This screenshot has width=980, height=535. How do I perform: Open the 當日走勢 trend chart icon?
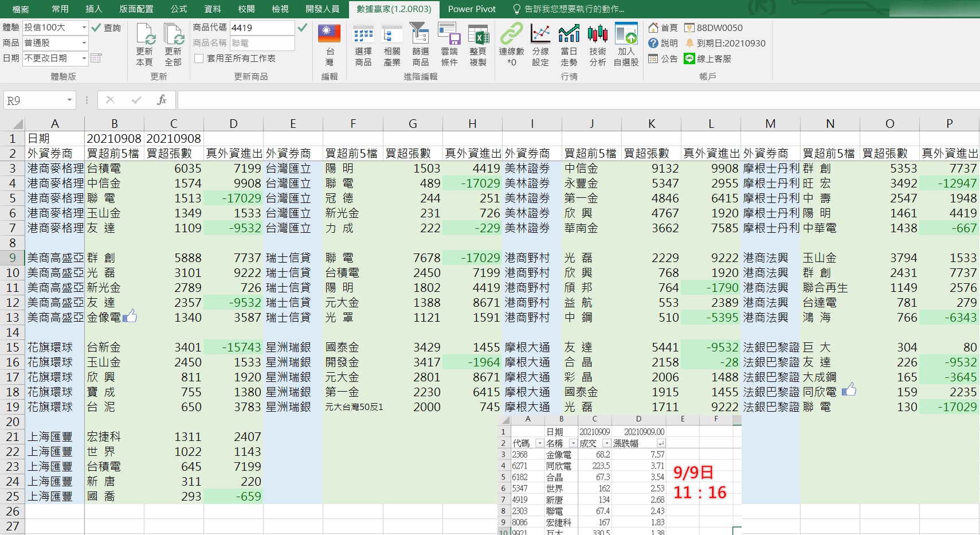pos(569,34)
